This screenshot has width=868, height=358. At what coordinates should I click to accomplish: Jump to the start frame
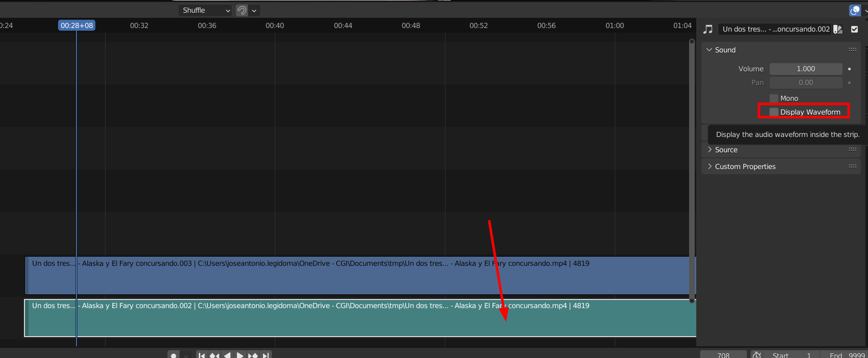click(x=202, y=355)
